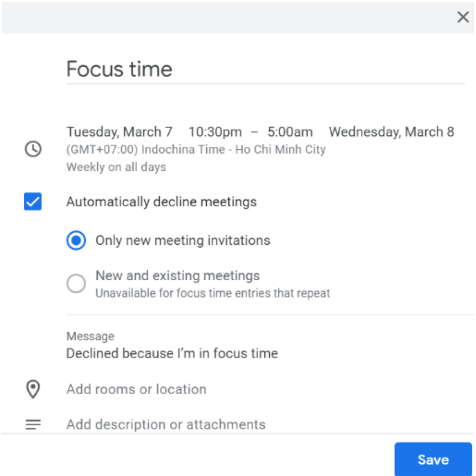The height and width of the screenshot is (476, 476).
Task: Uncheck the Automatically decline meetings checkbox
Action: click(x=33, y=202)
